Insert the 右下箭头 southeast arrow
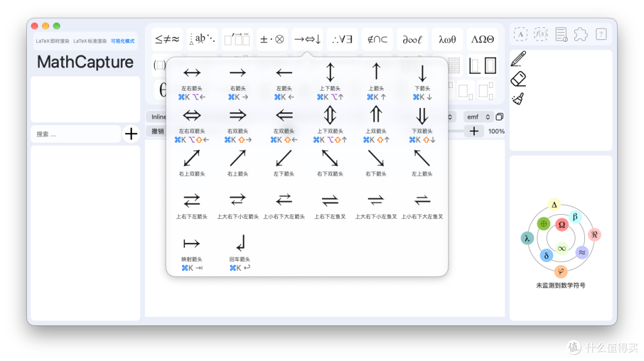Image resolution: width=644 pixels, height=361 pixels. pyautogui.click(x=376, y=158)
